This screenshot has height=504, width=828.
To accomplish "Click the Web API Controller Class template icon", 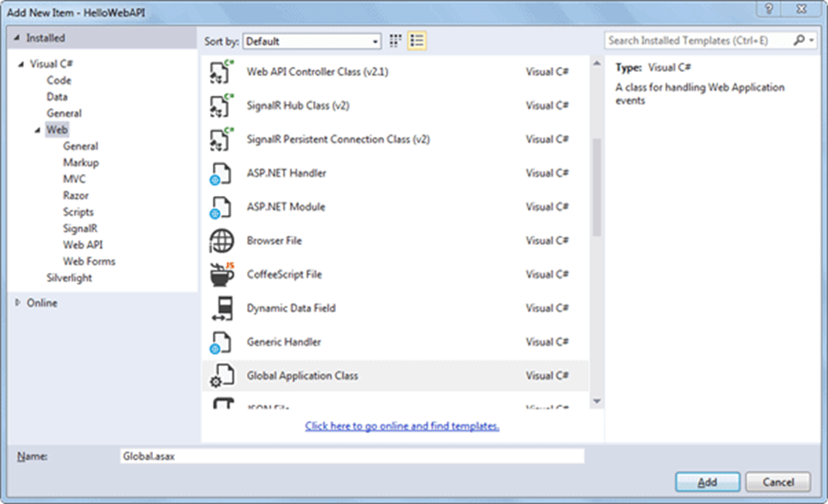I will tap(222, 72).
